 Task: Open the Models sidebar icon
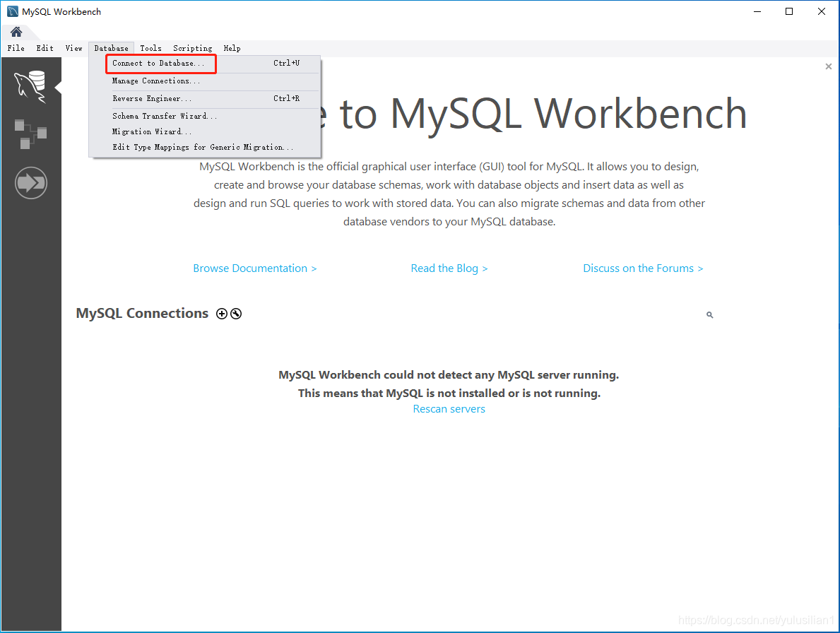pos(30,134)
